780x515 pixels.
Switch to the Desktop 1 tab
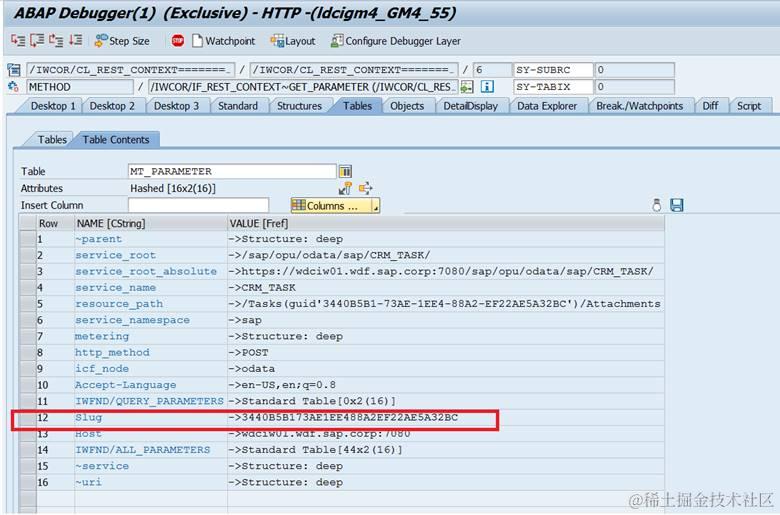(53, 106)
